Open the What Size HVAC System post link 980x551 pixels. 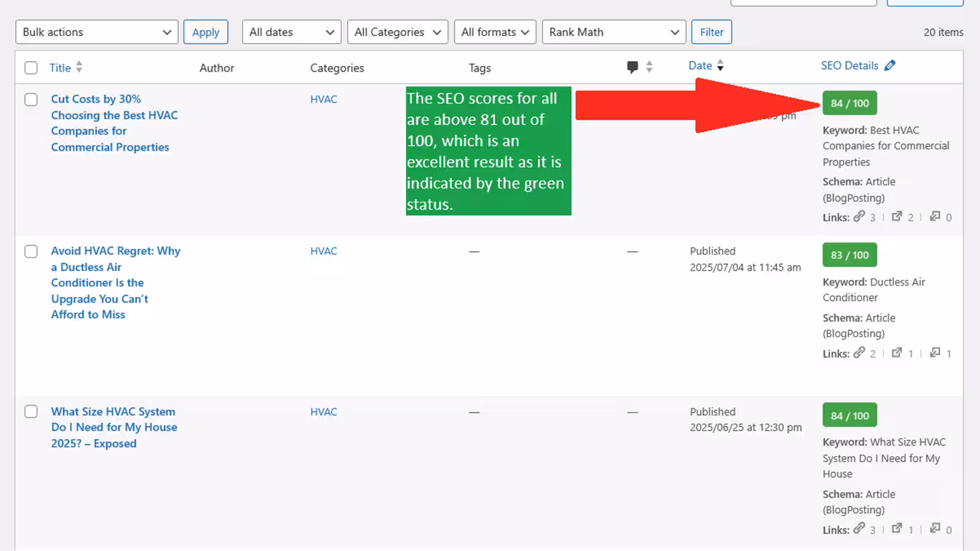click(113, 428)
